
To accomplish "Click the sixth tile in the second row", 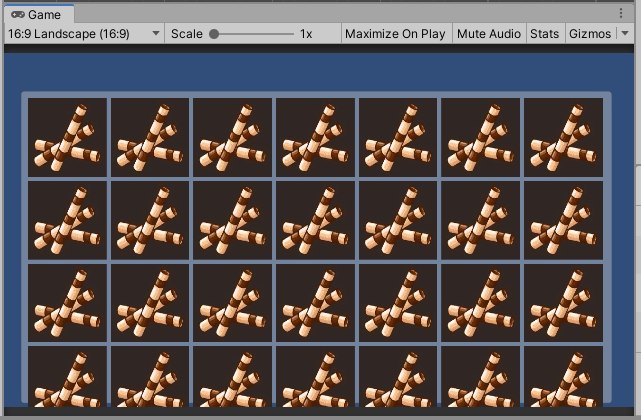I will pos(480,220).
